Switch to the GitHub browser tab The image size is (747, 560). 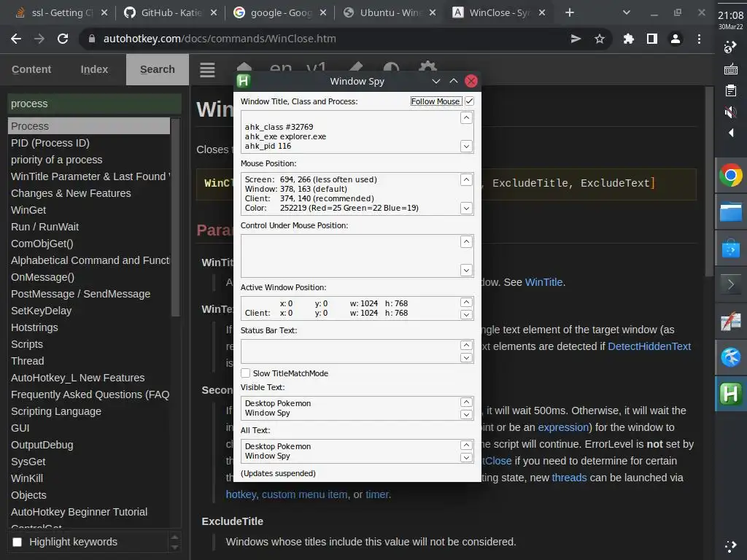(x=169, y=13)
